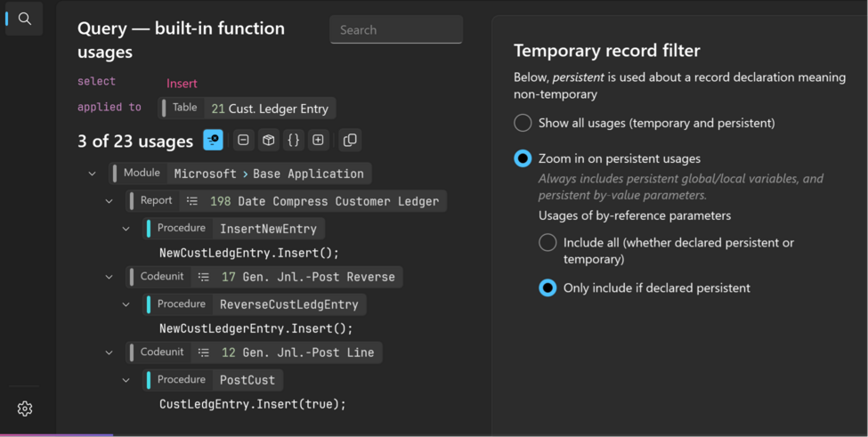Screen dimensions: 868x437
Task: Select Zoom in on persistent usages option
Action: click(x=523, y=158)
